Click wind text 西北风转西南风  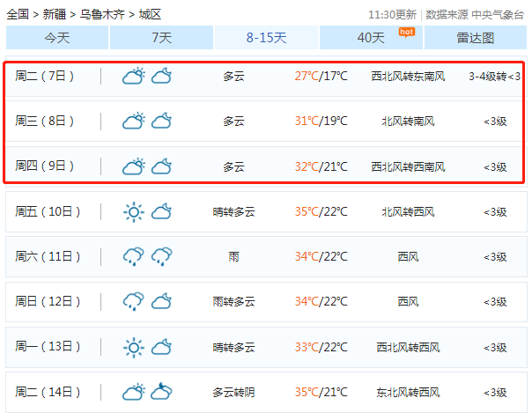pyautogui.click(x=408, y=167)
